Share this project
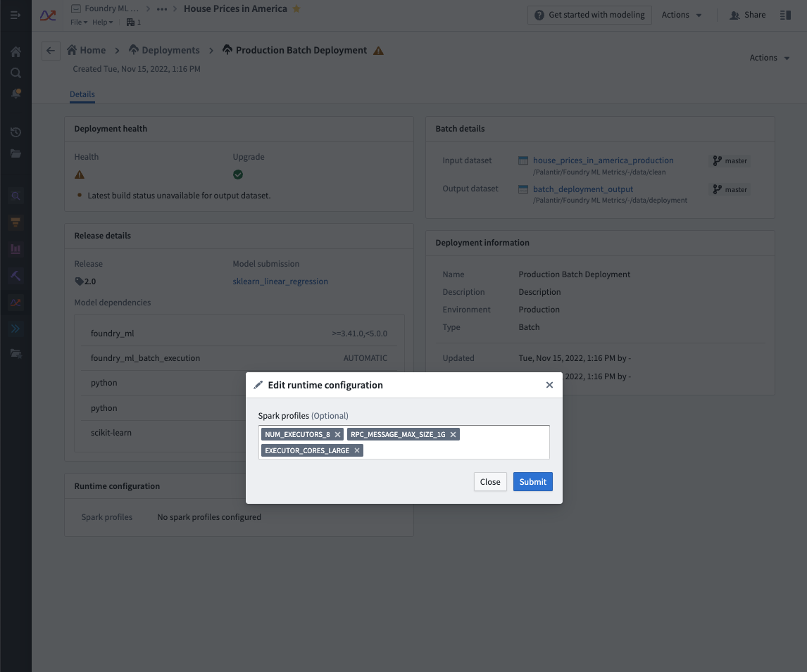This screenshot has height=672, width=807. coord(748,15)
